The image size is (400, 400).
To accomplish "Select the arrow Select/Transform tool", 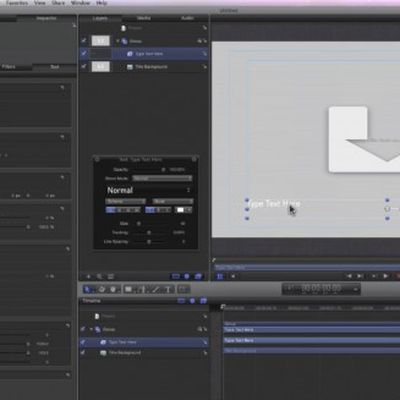I will click(88, 289).
